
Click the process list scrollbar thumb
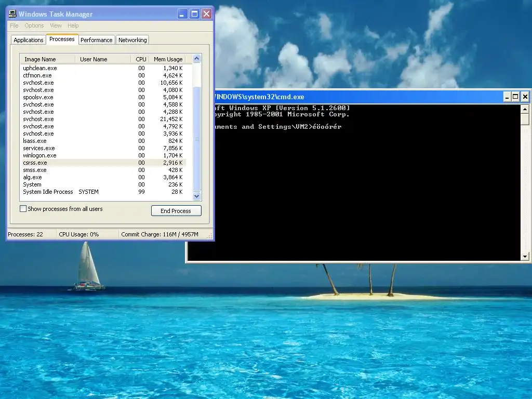coord(197,139)
